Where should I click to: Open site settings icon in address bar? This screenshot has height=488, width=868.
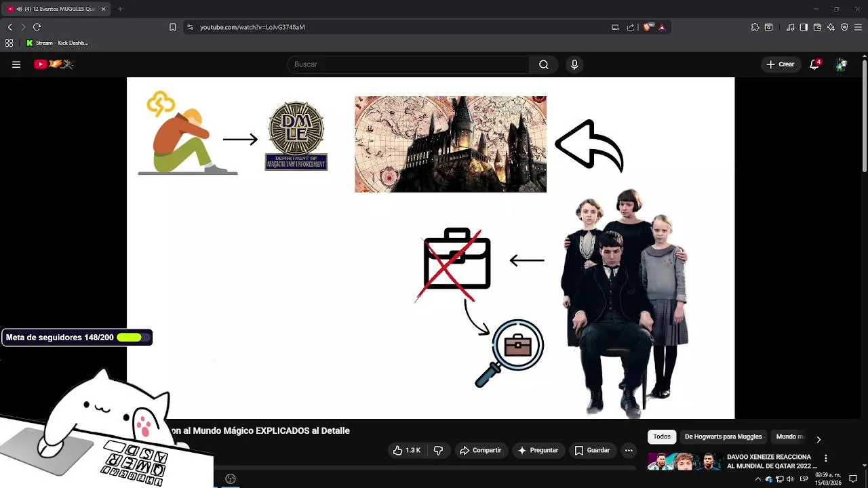[x=190, y=27]
